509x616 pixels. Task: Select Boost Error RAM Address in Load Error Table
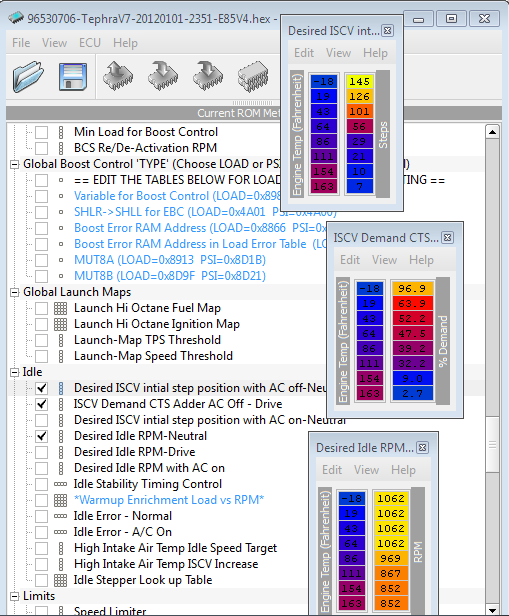click(x=200, y=244)
